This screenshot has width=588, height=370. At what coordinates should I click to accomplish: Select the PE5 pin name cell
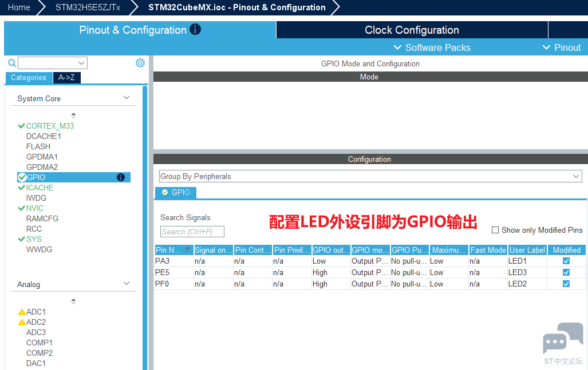pyautogui.click(x=174, y=272)
